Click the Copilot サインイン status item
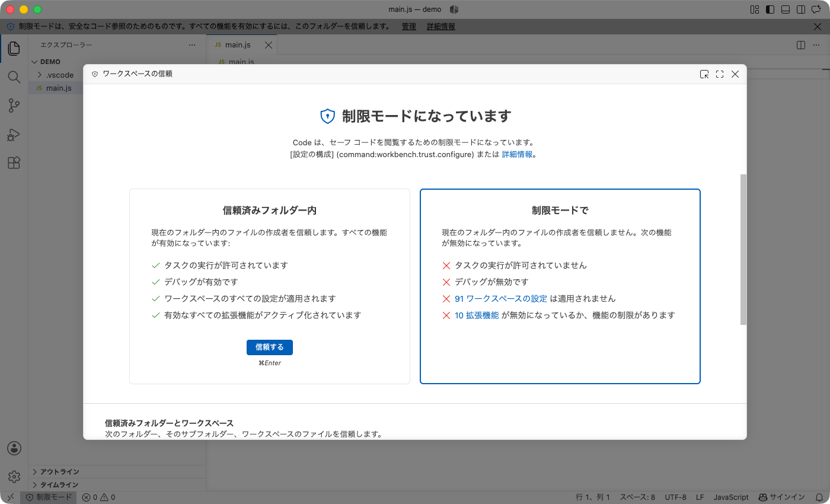The height and width of the screenshot is (504, 830). 782,497
